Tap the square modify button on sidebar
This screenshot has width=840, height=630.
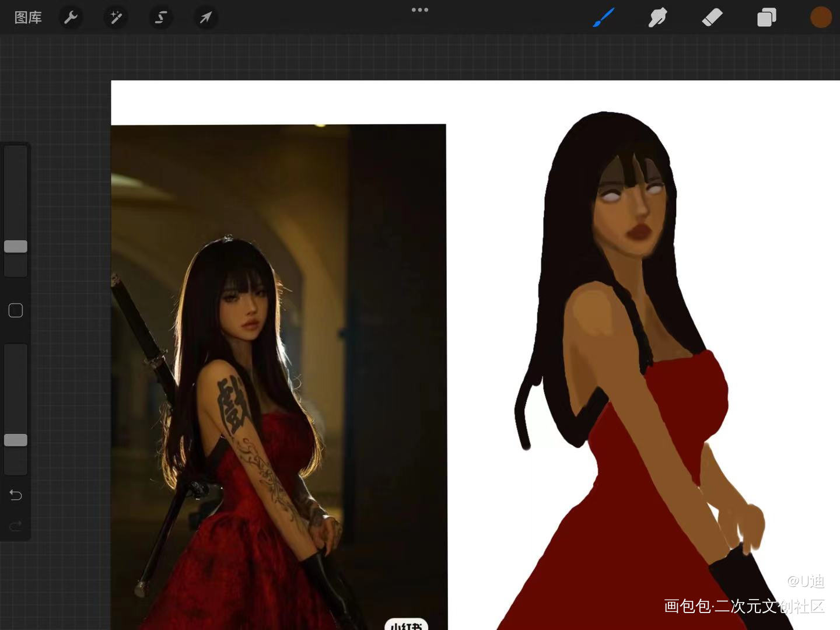(x=16, y=310)
